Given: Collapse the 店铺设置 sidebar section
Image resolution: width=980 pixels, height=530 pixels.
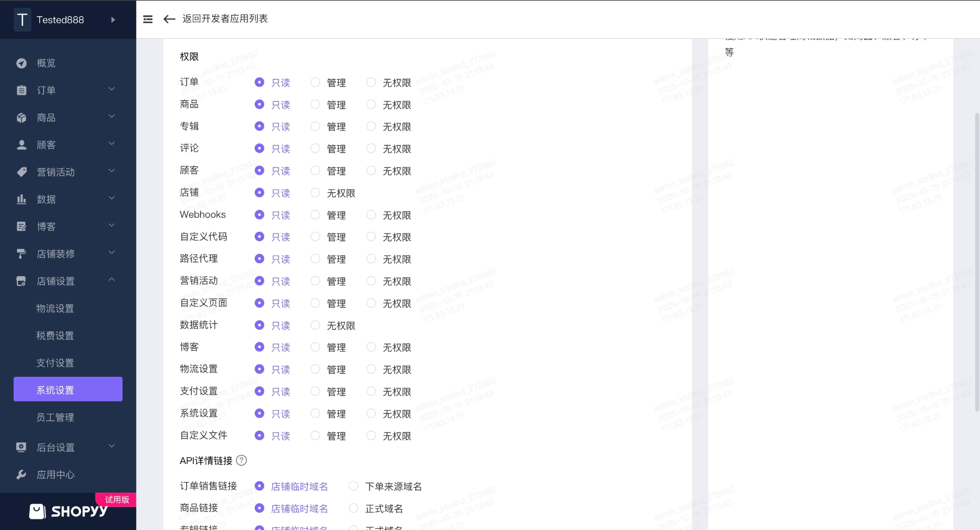Looking at the screenshot, I should 67,281.
